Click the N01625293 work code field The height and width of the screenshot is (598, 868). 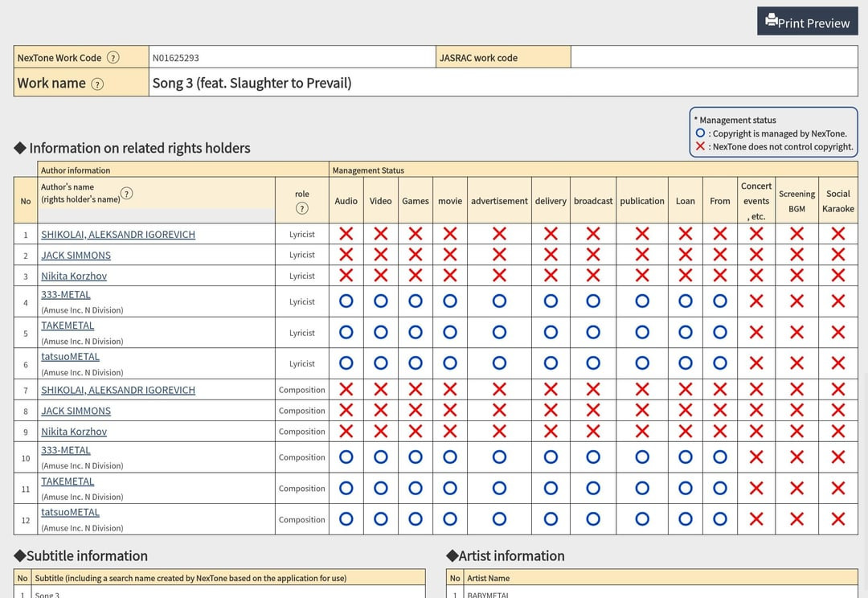pos(292,58)
